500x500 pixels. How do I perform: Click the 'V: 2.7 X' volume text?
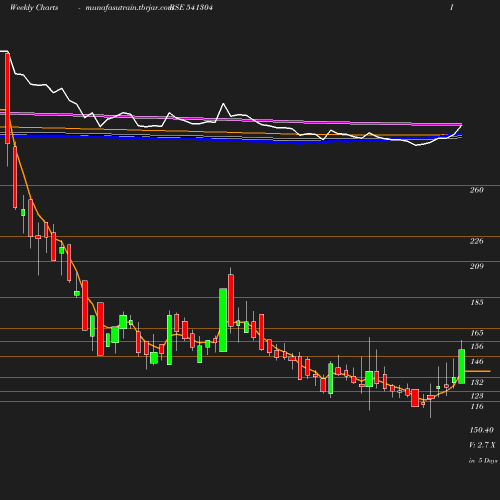click(x=482, y=445)
